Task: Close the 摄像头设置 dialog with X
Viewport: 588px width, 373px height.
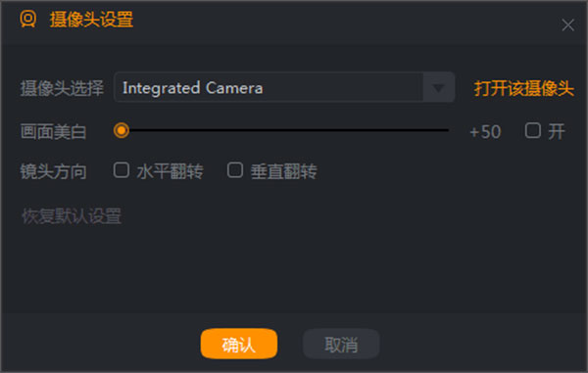Action: pyautogui.click(x=567, y=25)
